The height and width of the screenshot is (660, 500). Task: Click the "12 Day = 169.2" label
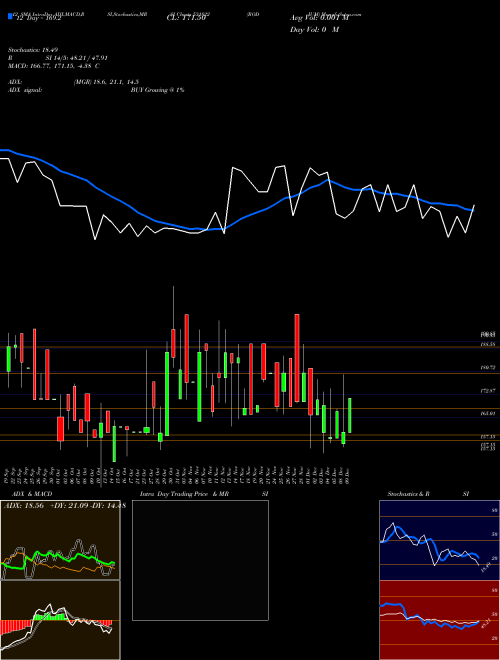click(x=37, y=18)
